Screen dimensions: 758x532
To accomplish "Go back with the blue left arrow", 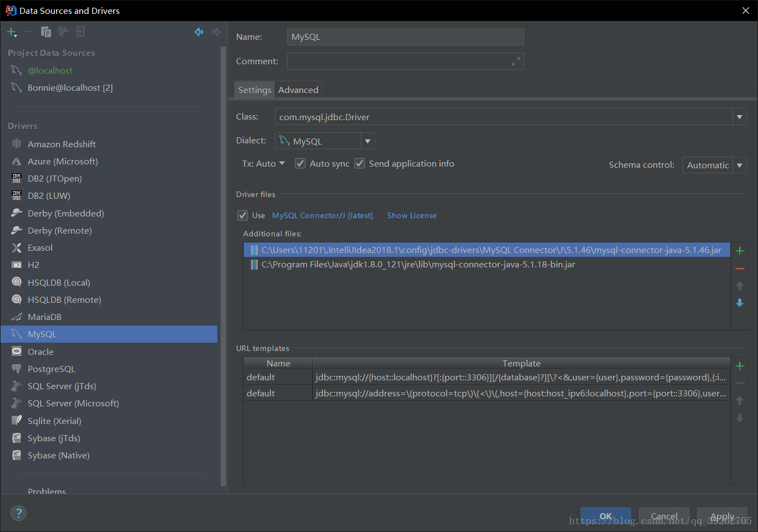I will tap(199, 32).
